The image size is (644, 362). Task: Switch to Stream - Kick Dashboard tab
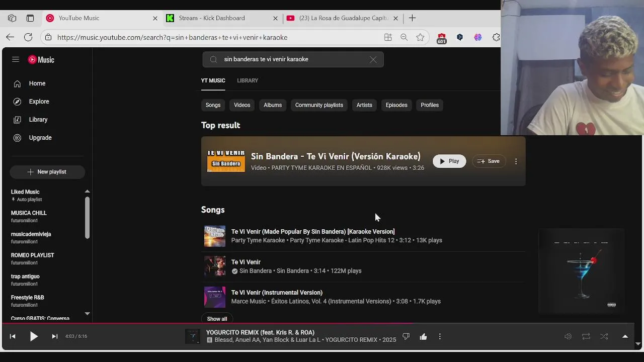pyautogui.click(x=222, y=18)
